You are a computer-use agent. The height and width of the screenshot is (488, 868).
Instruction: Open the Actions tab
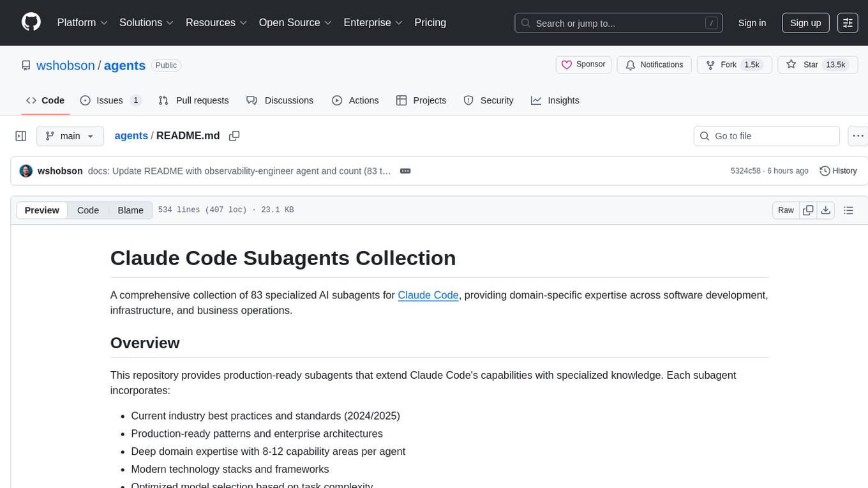pos(355,100)
